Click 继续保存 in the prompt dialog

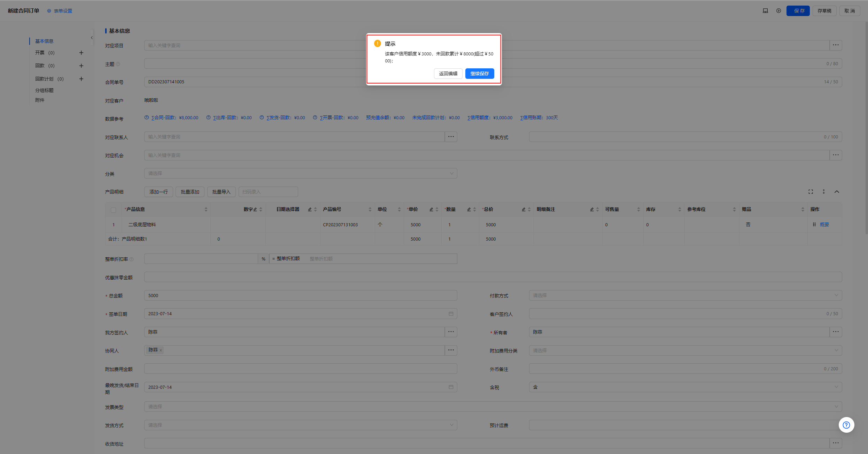[479, 74]
